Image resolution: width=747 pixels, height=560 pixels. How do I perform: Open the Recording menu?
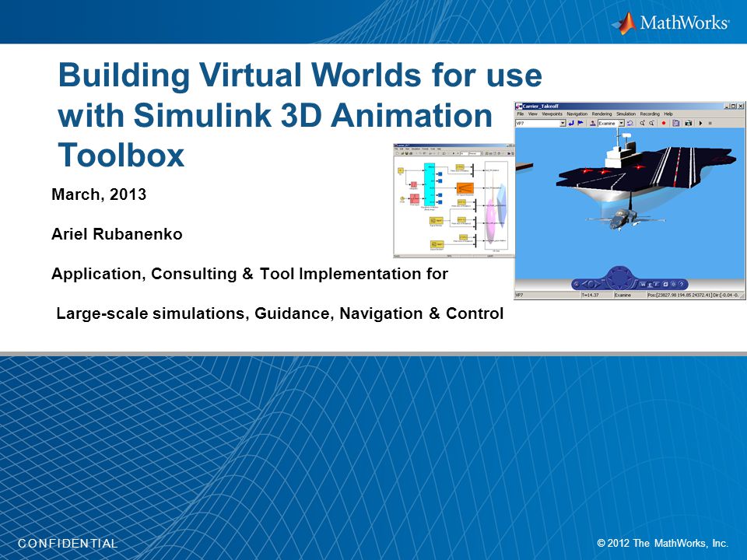click(x=650, y=114)
